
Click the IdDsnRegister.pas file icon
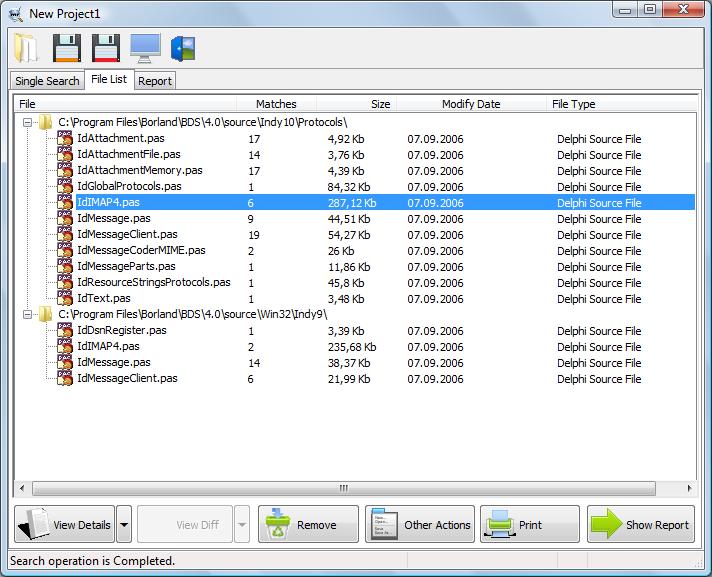click(65, 331)
